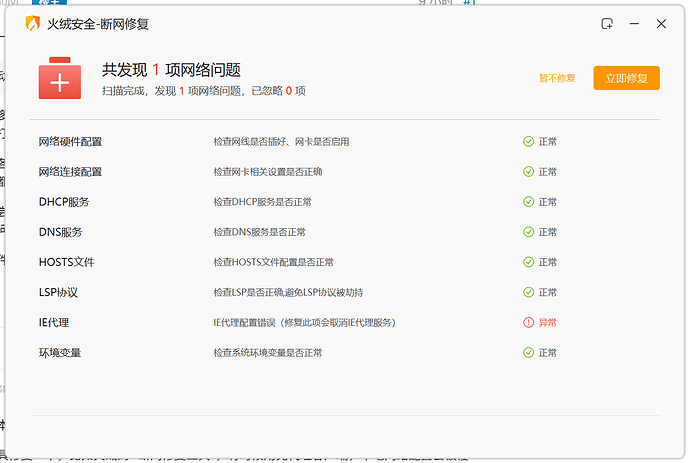
Task: Close the 火绒安全-断网修复 window
Action: click(x=661, y=24)
